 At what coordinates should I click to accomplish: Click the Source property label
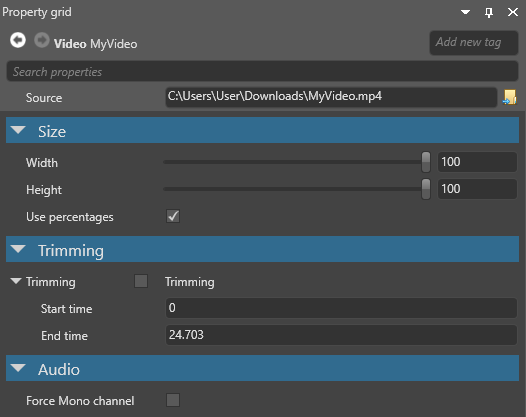tap(44, 98)
